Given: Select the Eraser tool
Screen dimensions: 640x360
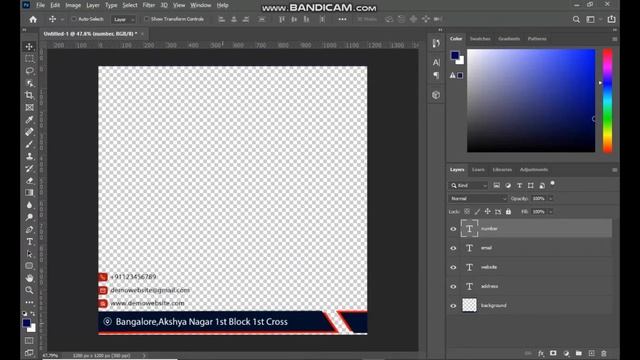Looking at the screenshot, I should [x=29, y=180].
